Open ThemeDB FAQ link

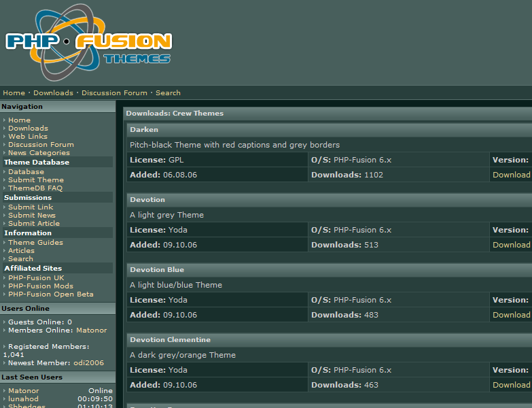35,188
